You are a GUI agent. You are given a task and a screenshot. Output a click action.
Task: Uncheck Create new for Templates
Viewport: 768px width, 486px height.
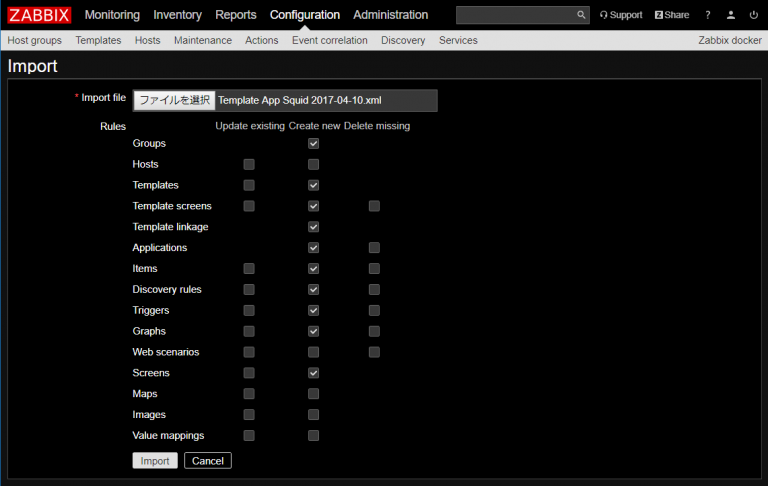313,185
